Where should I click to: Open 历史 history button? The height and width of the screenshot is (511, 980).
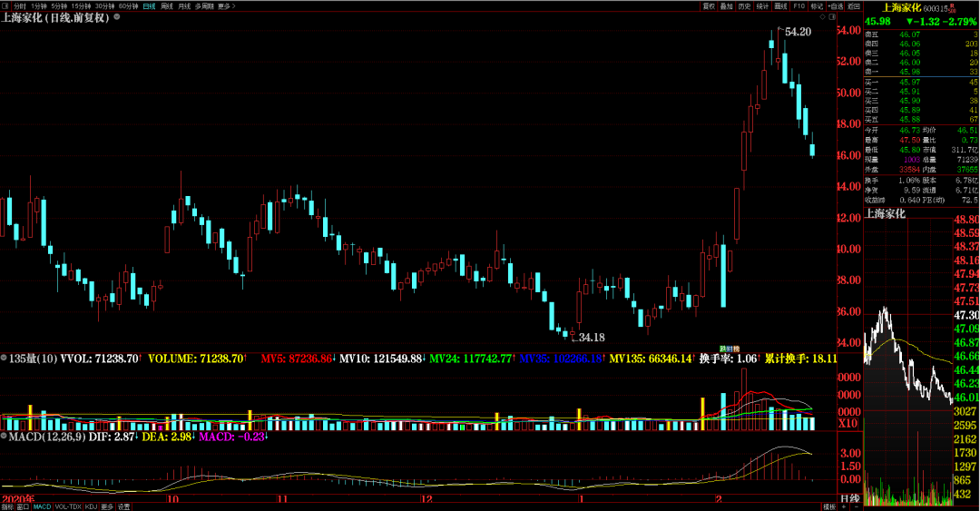[x=744, y=5]
